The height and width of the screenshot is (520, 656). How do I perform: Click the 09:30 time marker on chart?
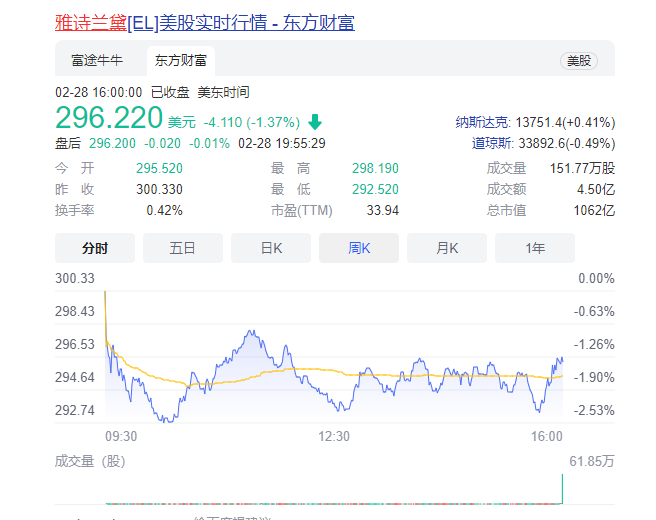click(121, 436)
